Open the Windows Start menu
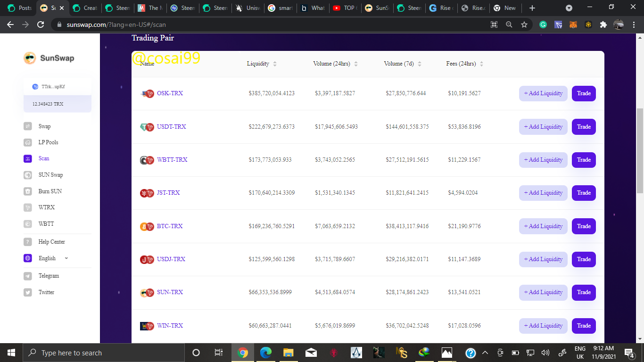 pyautogui.click(x=11, y=353)
